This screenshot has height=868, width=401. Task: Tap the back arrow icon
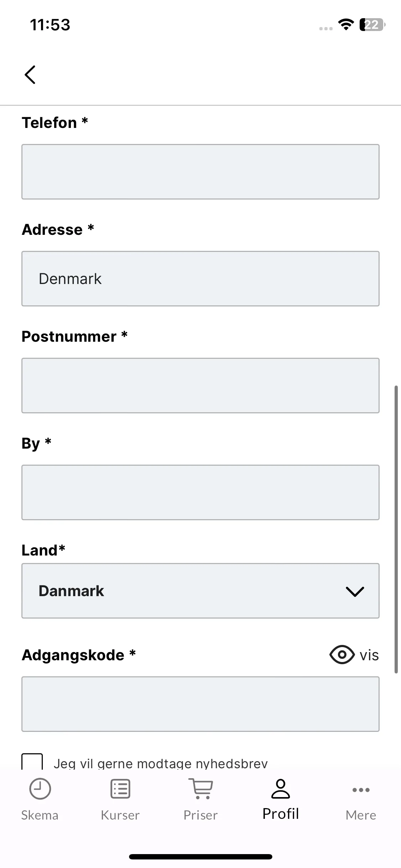click(30, 74)
